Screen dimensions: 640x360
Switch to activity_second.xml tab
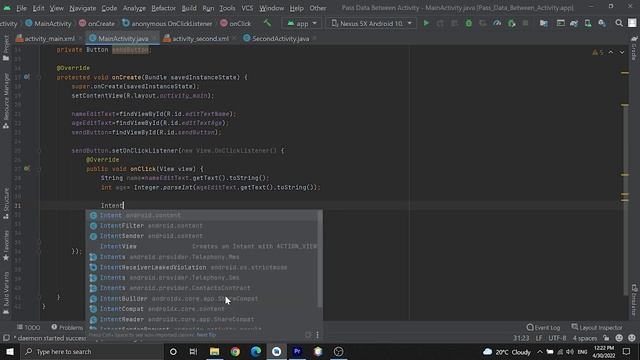tap(200, 38)
